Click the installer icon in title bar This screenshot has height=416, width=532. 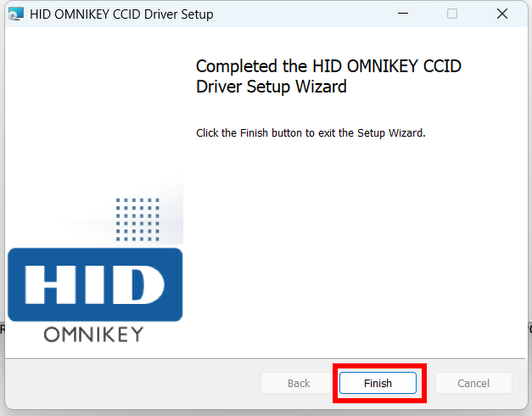(x=16, y=14)
